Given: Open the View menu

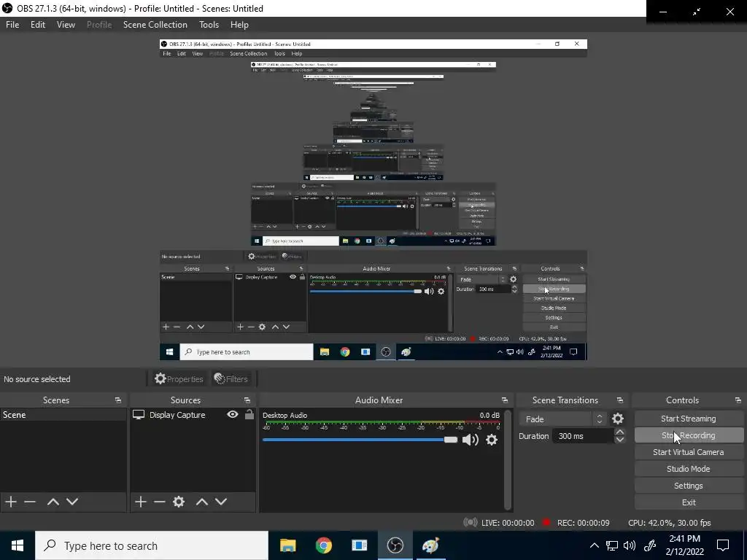Looking at the screenshot, I should (66, 25).
